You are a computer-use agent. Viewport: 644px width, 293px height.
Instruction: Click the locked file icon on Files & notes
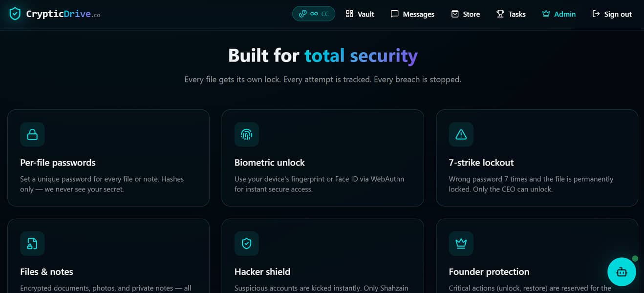tap(32, 244)
